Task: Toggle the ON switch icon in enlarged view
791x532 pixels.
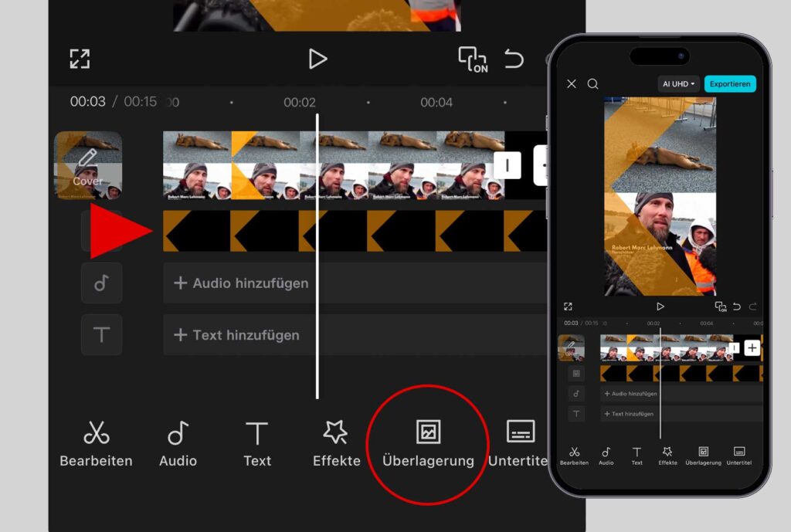Action: click(x=473, y=59)
